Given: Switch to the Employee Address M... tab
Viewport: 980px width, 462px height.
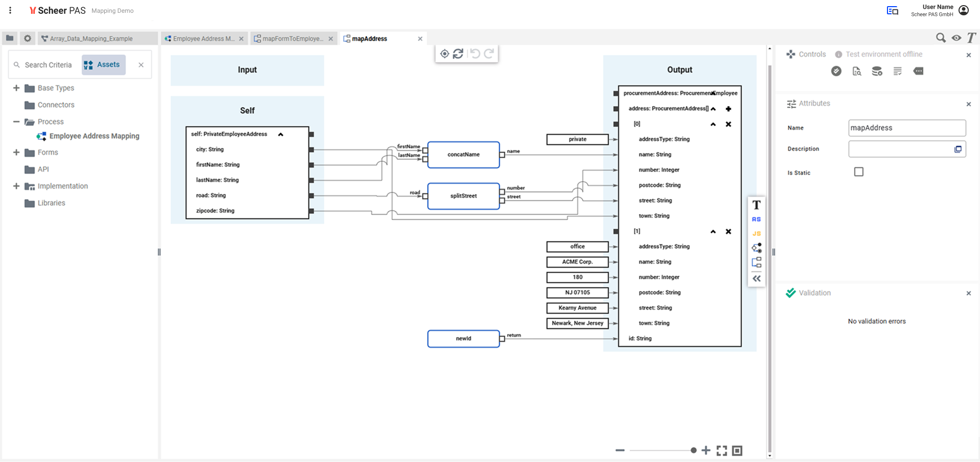Looking at the screenshot, I should coord(203,39).
